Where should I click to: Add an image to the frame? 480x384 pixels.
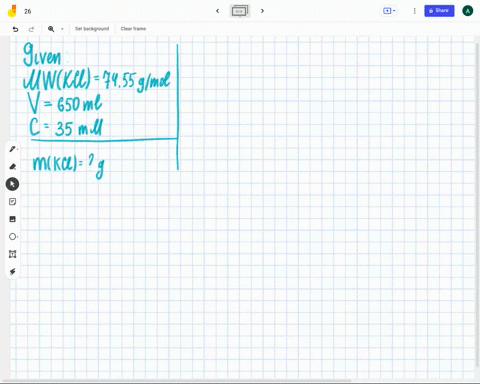point(13,219)
